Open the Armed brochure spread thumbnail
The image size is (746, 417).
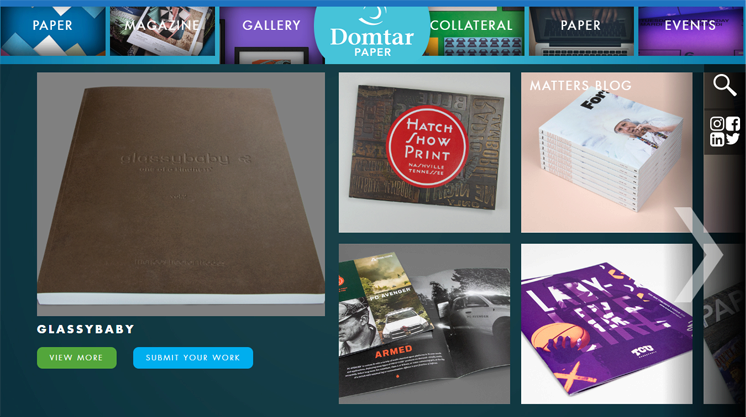tap(424, 324)
